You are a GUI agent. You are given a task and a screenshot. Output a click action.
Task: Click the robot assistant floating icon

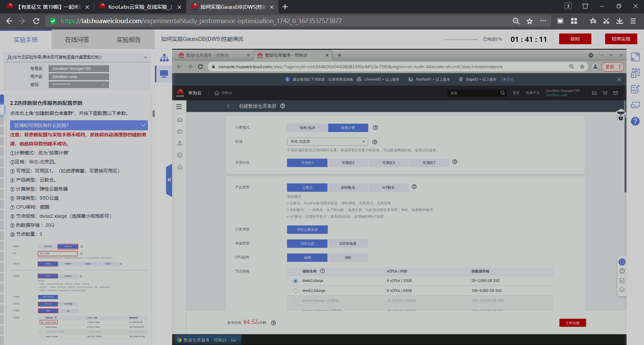tap(621, 115)
